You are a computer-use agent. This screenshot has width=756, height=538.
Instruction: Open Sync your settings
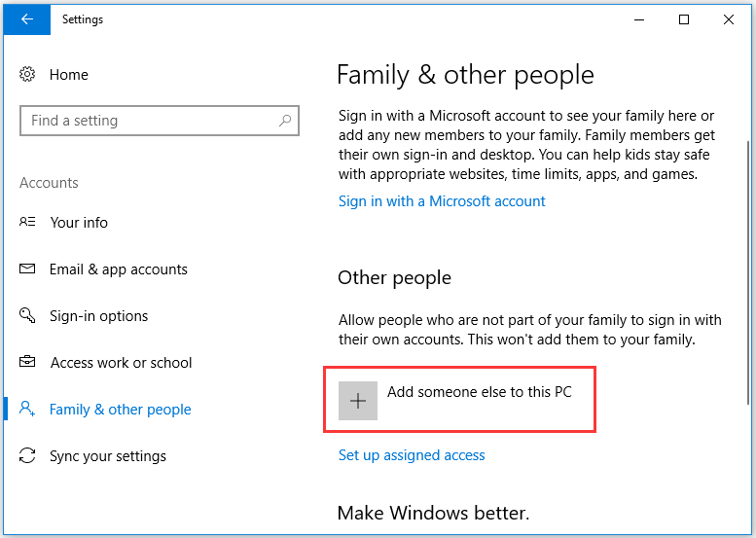coord(108,456)
